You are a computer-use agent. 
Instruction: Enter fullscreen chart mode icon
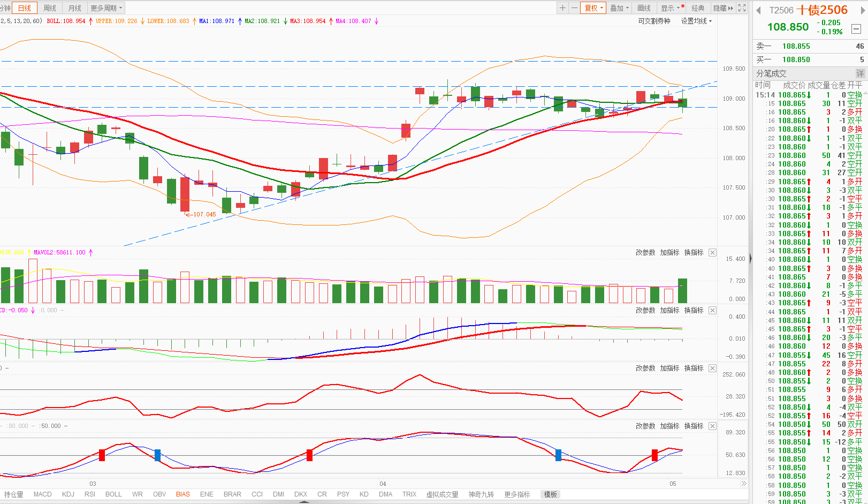742,8
